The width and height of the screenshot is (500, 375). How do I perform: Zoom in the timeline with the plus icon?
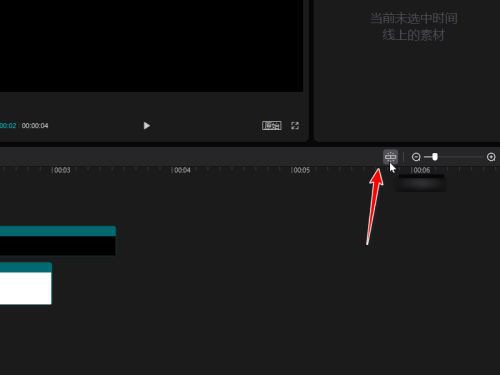[x=491, y=157]
